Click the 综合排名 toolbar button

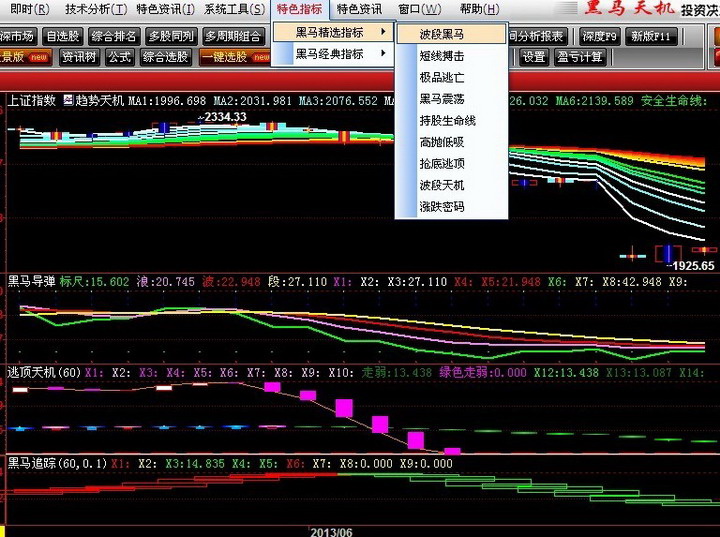coord(113,36)
